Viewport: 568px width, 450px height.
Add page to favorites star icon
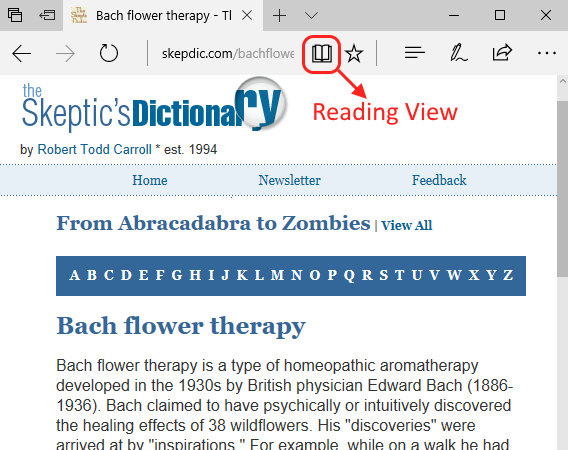click(x=354, y=54)
